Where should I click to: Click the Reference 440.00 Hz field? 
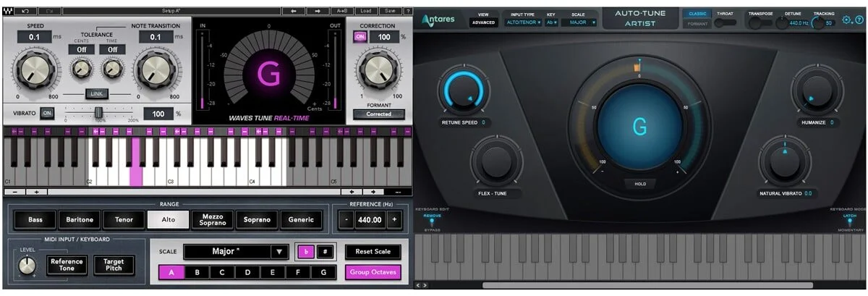pyautogui.click(x=370, y=219)
